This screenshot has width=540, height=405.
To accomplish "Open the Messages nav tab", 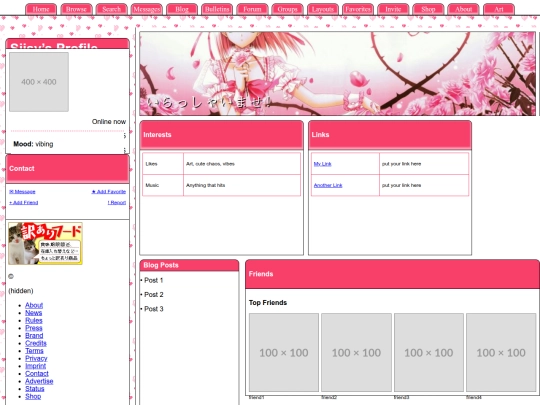I will coord(147,9).
